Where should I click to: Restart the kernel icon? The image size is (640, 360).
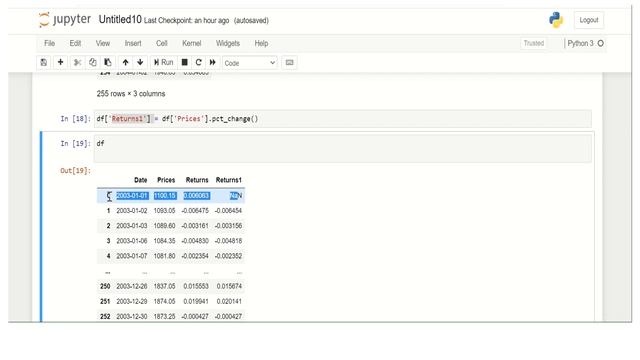198,62
